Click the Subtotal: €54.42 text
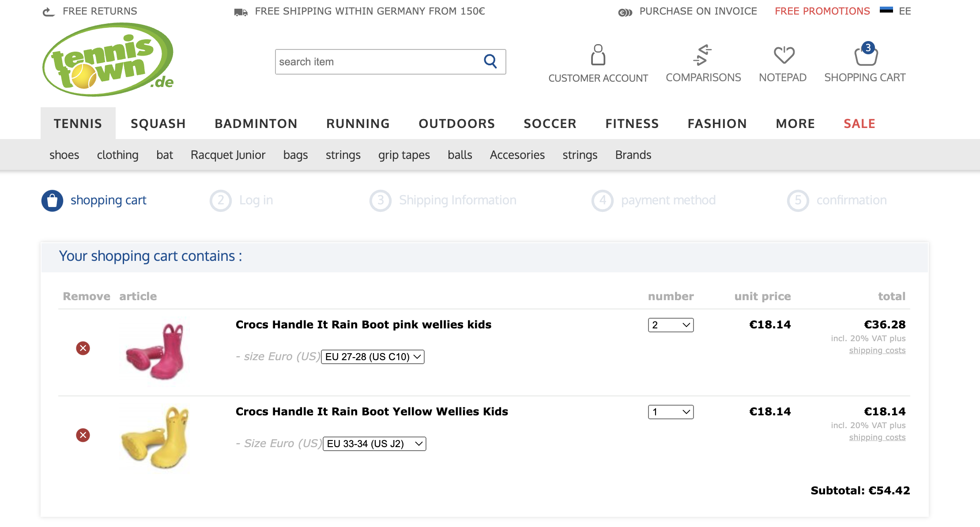Viewport: 980px width, 527px height. [x=860, y=490]
